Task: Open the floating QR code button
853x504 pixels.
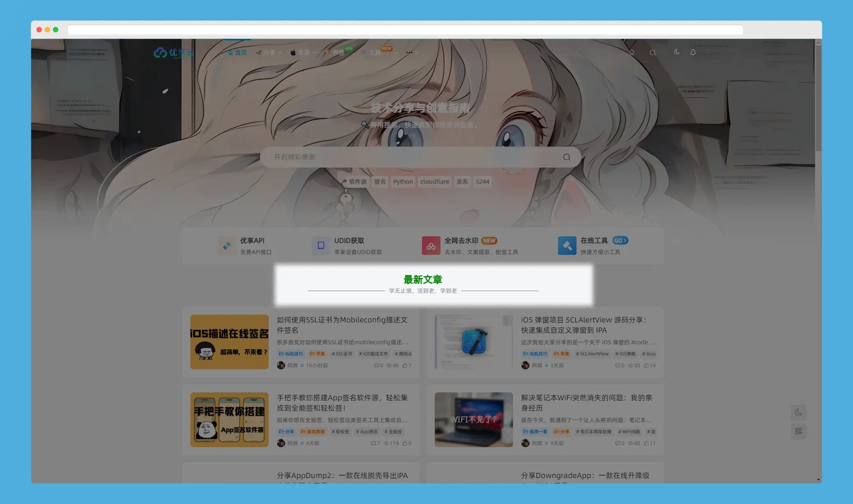Action: tap(799, 431)
